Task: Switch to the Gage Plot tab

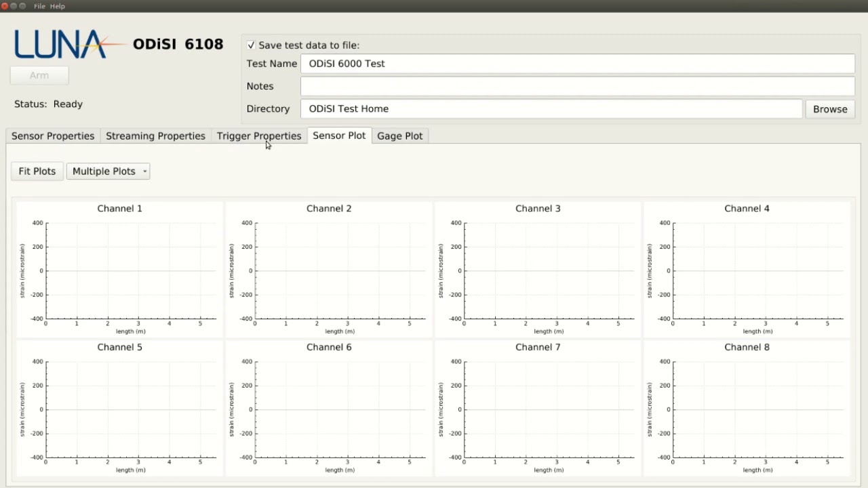Action: (x=400, y=136)
